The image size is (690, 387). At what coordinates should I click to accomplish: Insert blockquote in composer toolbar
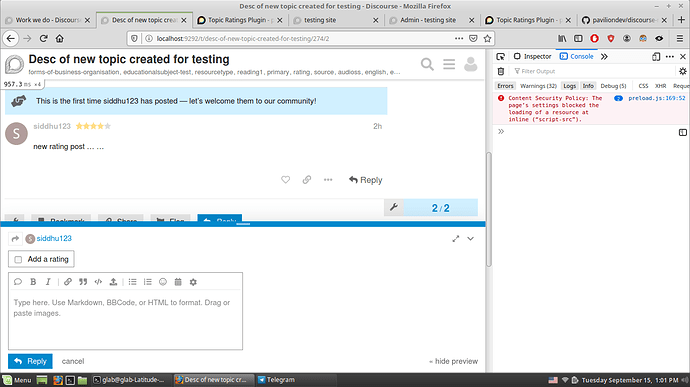83,282
